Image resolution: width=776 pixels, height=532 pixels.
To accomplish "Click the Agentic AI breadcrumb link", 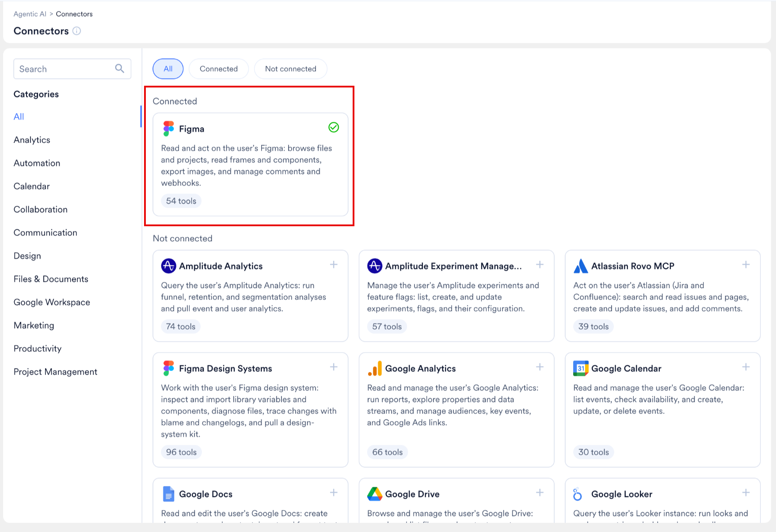I will 30,14.
